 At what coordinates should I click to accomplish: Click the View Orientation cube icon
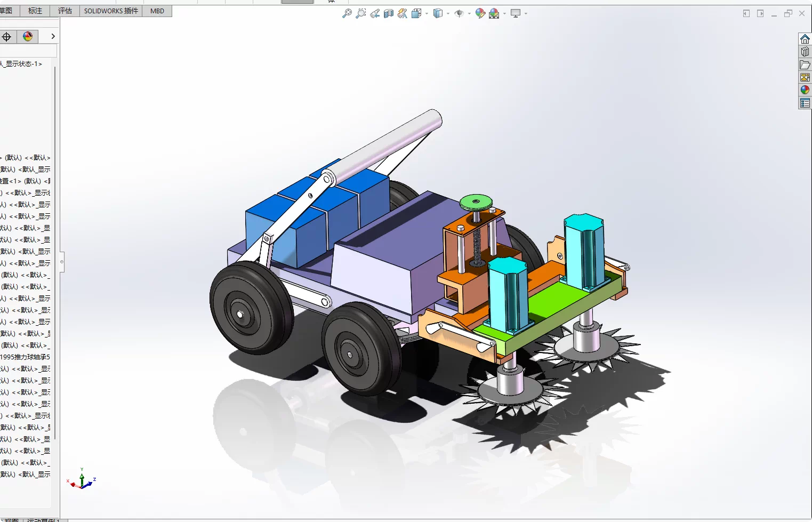click(x=416, y=13)
